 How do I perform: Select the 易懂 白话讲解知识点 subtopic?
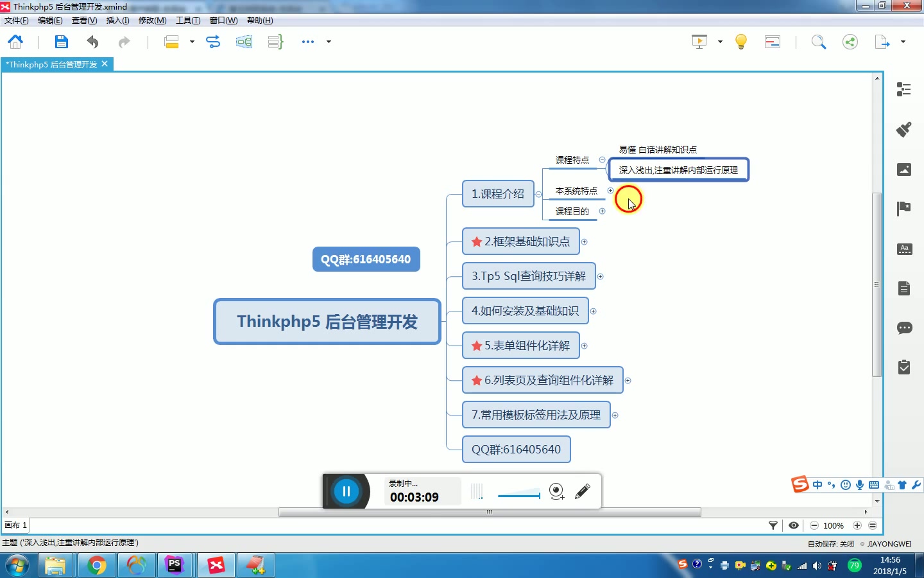(x=658, y=150)
